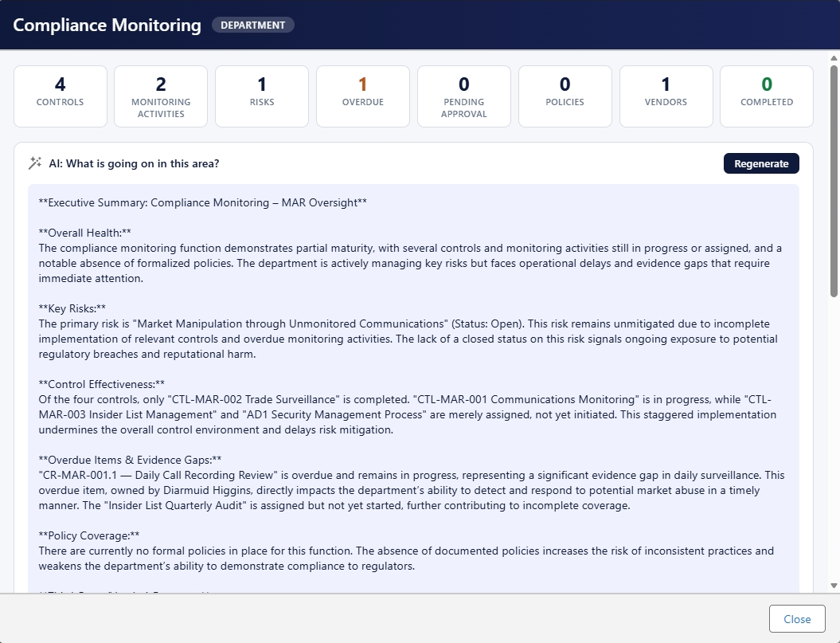Click the scrollbar up arrow

pos(834,58)
